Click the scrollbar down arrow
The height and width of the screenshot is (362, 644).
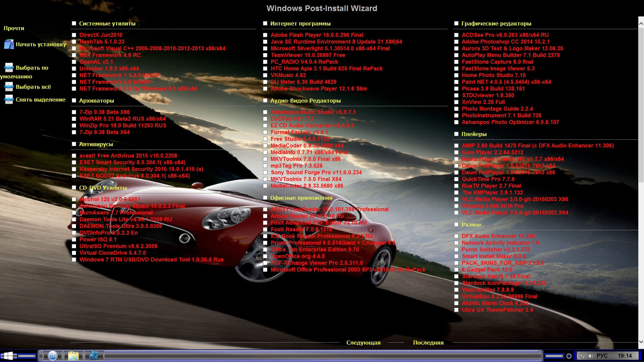point(641,342)
